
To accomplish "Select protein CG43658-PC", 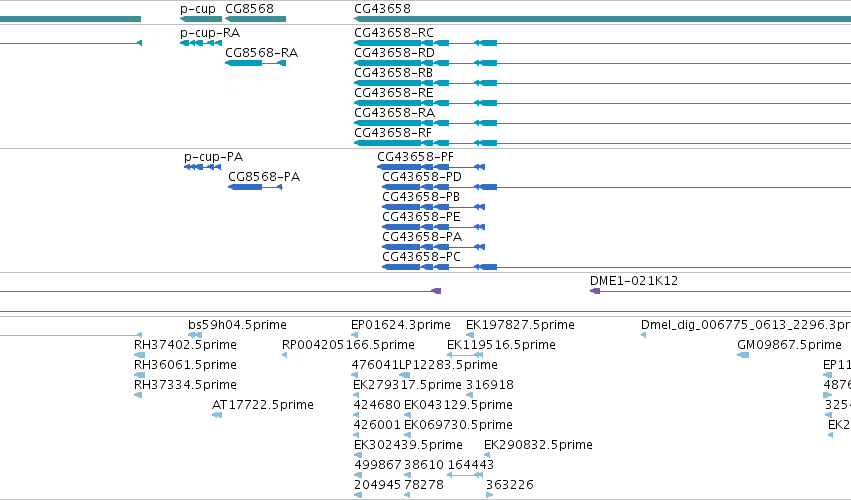I will point(421,256).
